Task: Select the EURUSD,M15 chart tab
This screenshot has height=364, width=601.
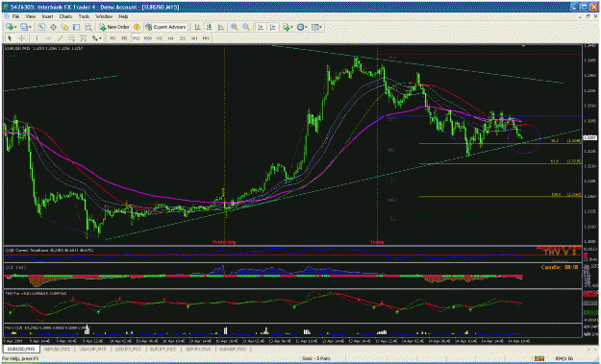Action: [21, 349]
